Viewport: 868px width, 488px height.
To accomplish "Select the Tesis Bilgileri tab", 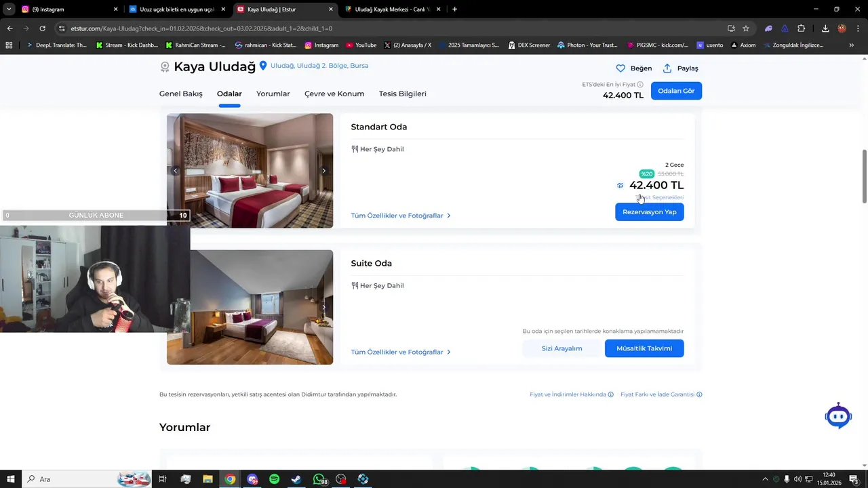I will coord(403,94).
